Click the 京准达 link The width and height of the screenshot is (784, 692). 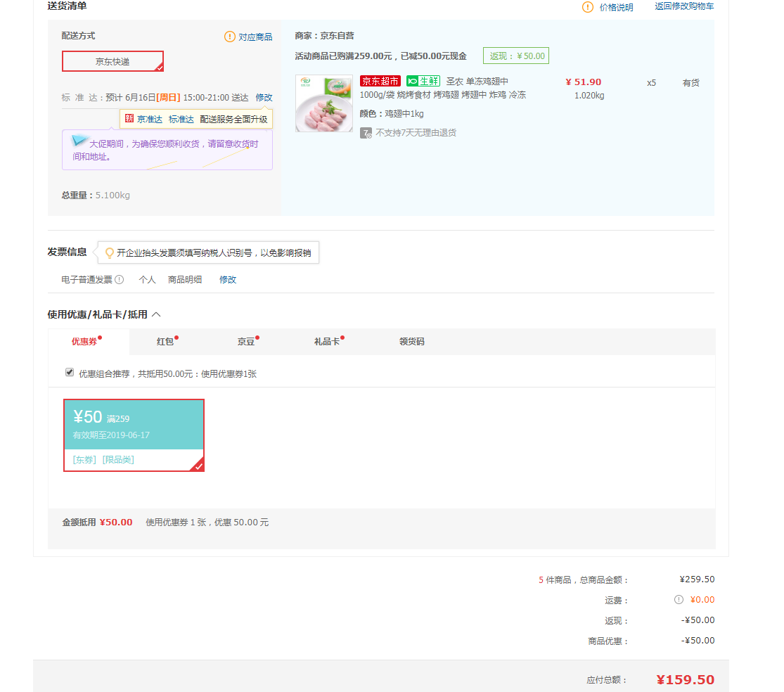pos(150,119)
